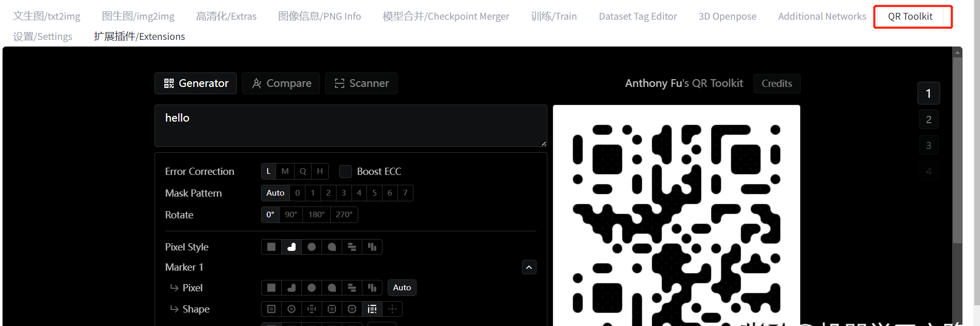
Task: Set Error Correction to M
Action: tap(285, 171)
